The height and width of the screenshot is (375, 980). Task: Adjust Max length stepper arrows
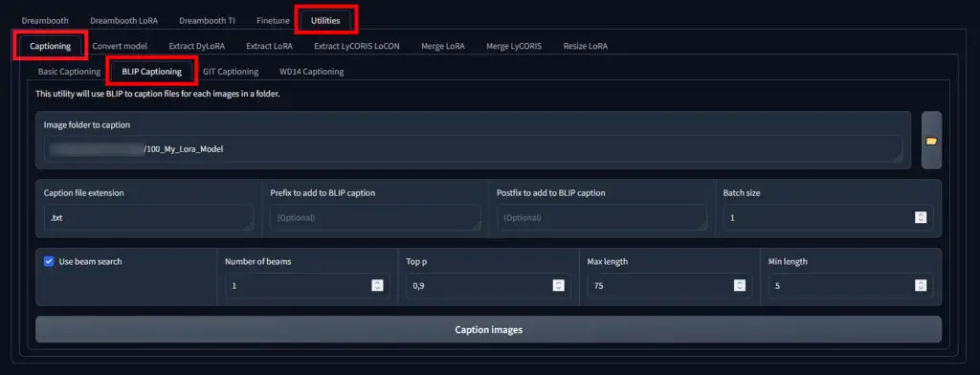[740, 285]
